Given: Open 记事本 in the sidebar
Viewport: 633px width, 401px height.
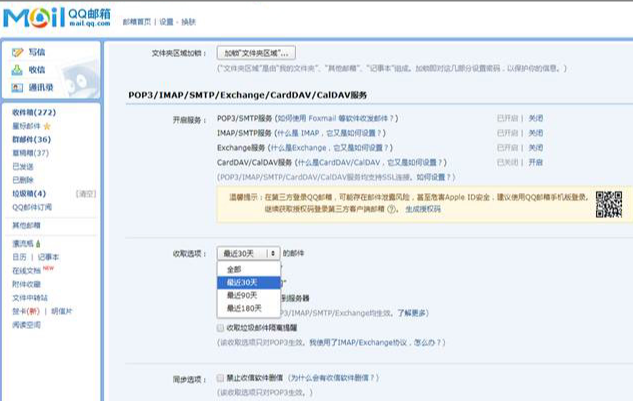Looking at the screenshot, I should (x=48, y=257).
